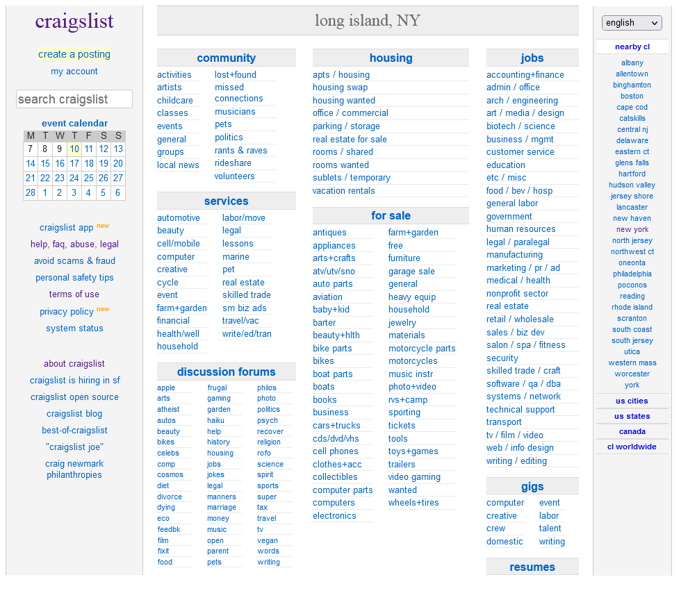Click the create a posting link
This screenshot has height=616, width=688.
(x=74, y=54)
